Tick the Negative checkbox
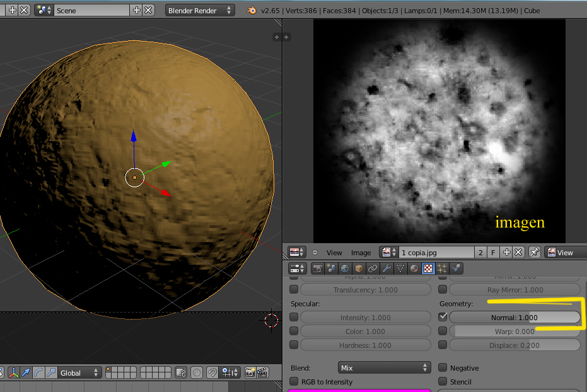 (x=443, y=367)
